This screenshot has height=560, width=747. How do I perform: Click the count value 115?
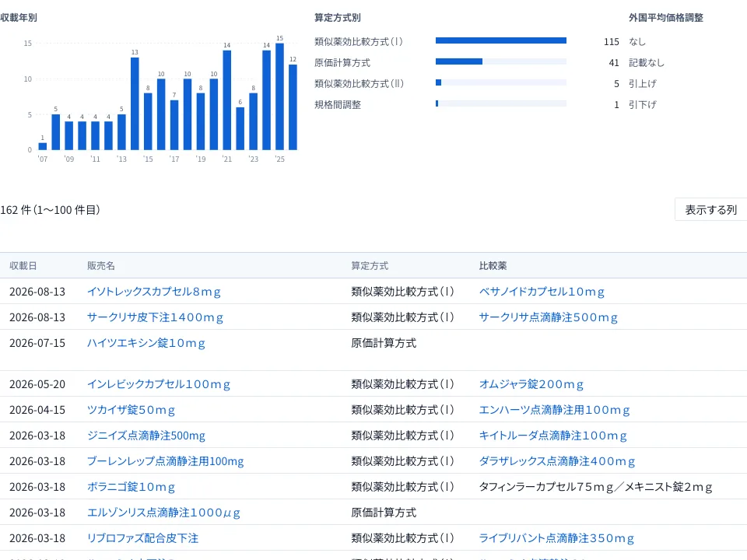(x=612, y=41)
